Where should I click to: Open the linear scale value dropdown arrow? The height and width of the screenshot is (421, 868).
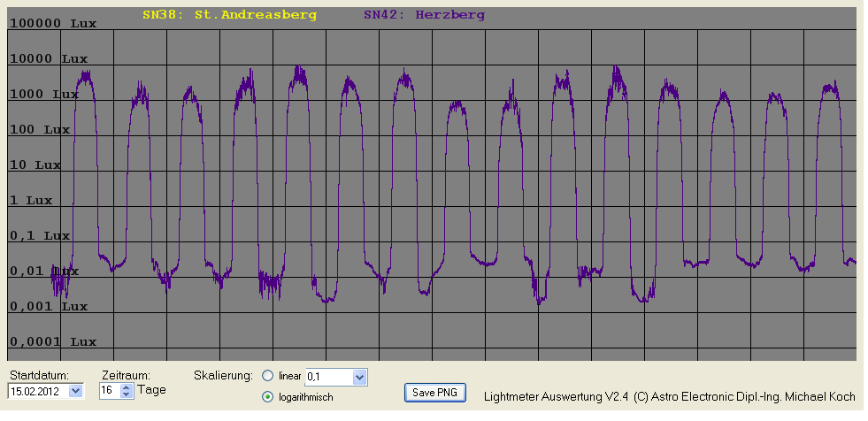tap(359, 378)
